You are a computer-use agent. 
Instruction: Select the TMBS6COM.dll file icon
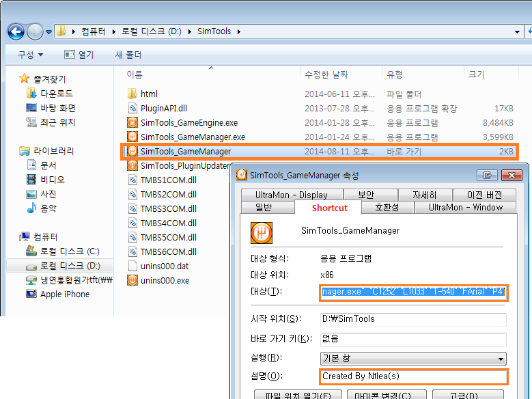point(132,251)
